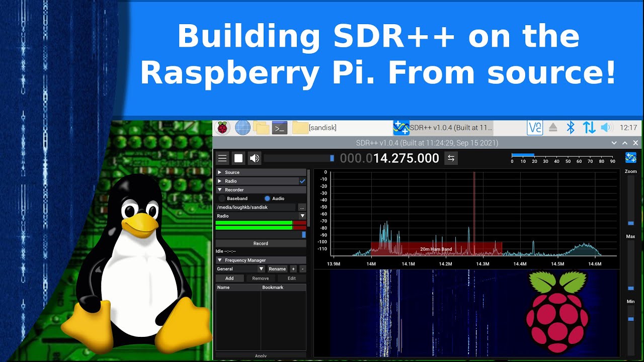
Task: Switch to the sandisk folder taskbar window
Action: pyautogui.click(x=314, y=128)
